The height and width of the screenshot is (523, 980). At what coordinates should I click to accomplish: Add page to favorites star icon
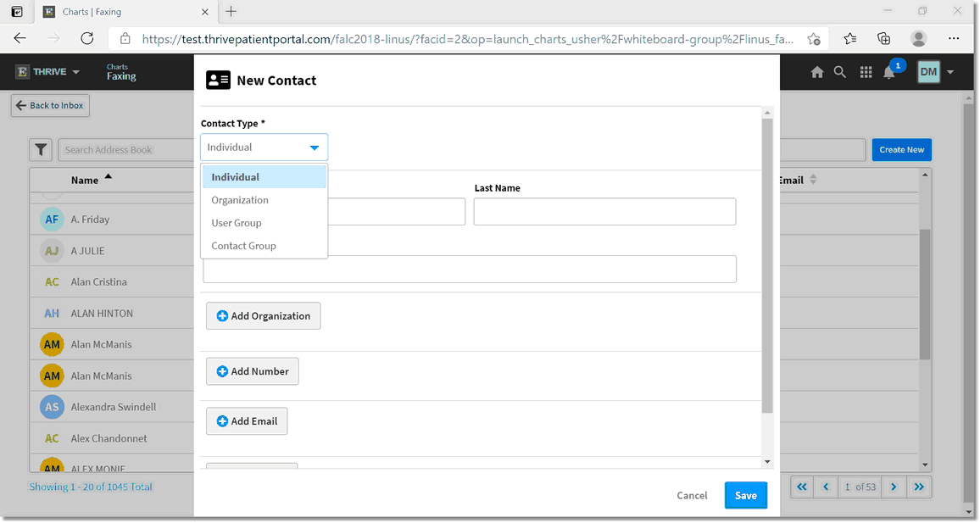pos(813,39)
